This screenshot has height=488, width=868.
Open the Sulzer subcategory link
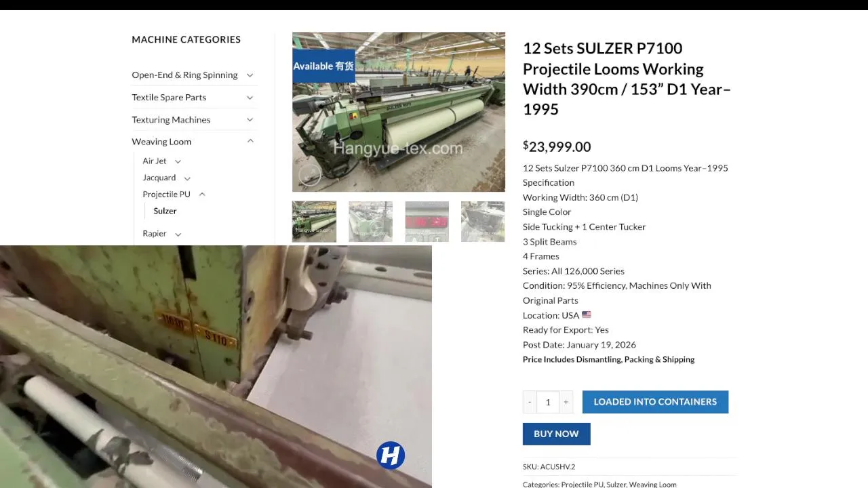(x=165, y=211)
